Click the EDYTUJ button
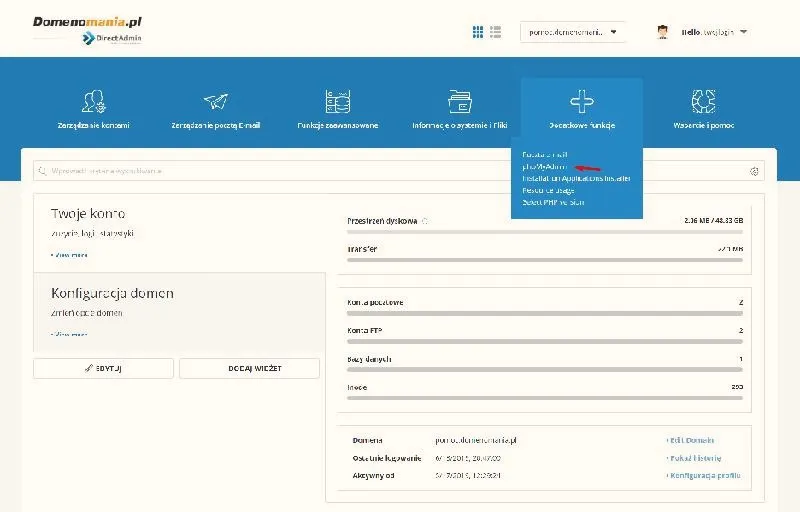This screenshot has height=512, width=800. pyautogui.click(x=104, y=368)
